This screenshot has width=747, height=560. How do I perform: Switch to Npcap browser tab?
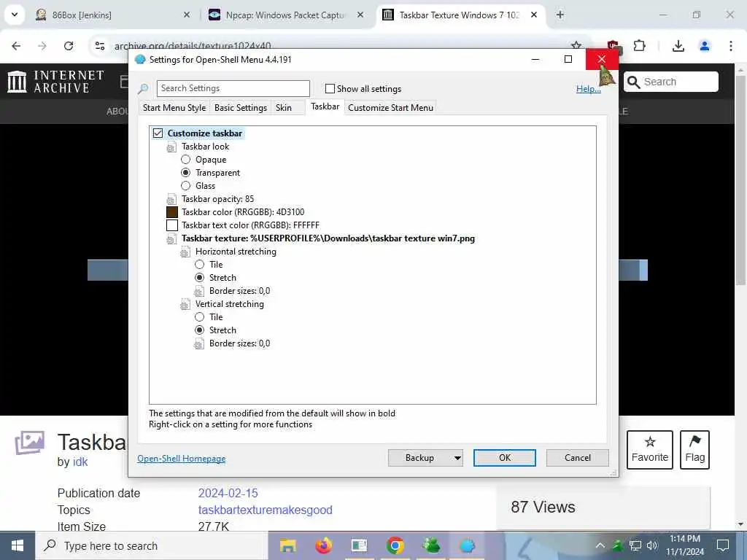[x=285, y=15]
